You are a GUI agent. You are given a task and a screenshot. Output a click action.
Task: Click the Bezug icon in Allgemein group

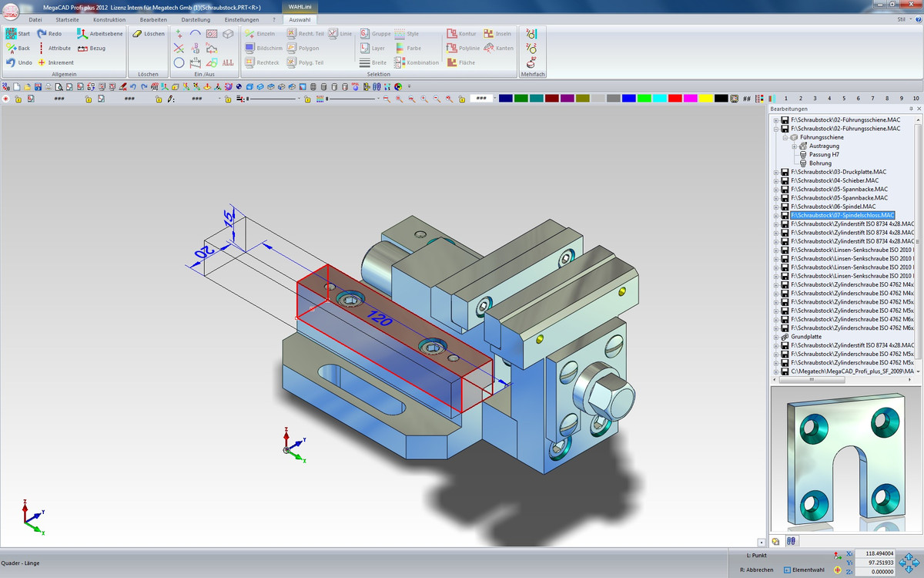click(x=82, y=49)
